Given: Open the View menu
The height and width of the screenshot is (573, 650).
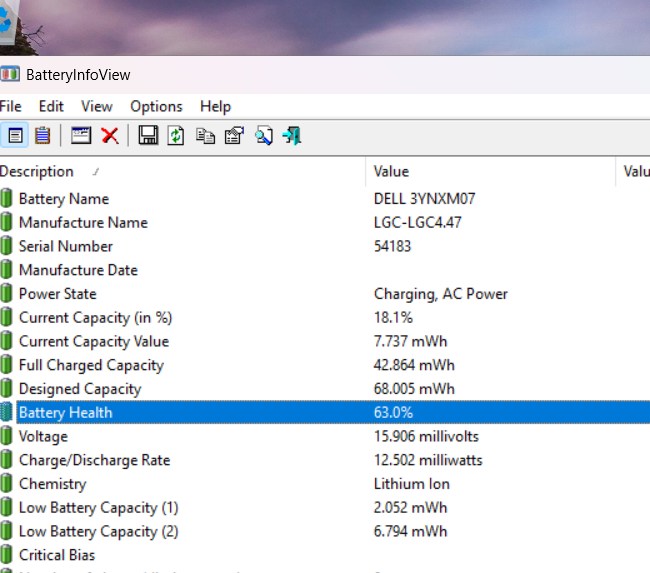Looking at the screenshot, I should [x=97, y=107].
